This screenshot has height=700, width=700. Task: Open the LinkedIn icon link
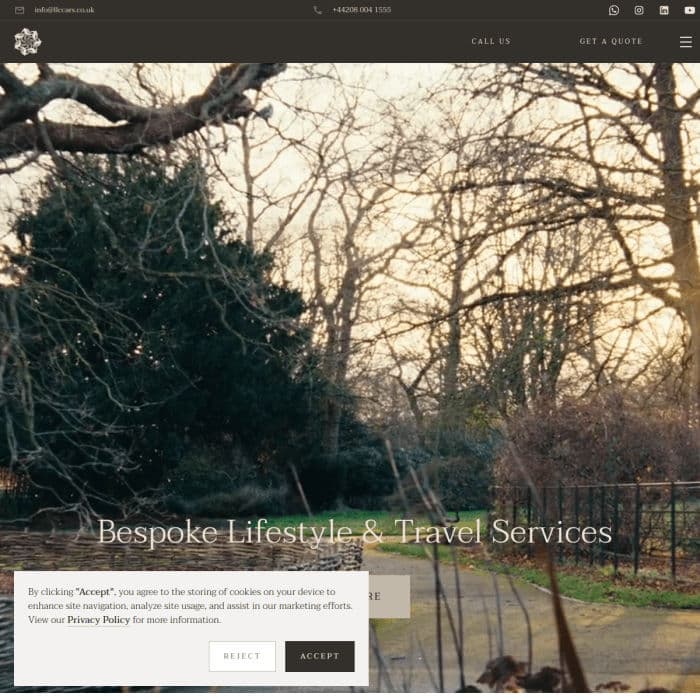click(664, 10)
